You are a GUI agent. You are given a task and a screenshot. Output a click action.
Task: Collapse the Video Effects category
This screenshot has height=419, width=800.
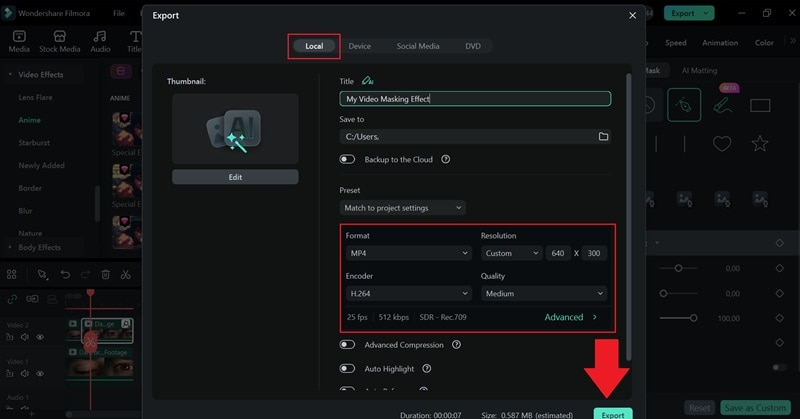tap(10, 75)
